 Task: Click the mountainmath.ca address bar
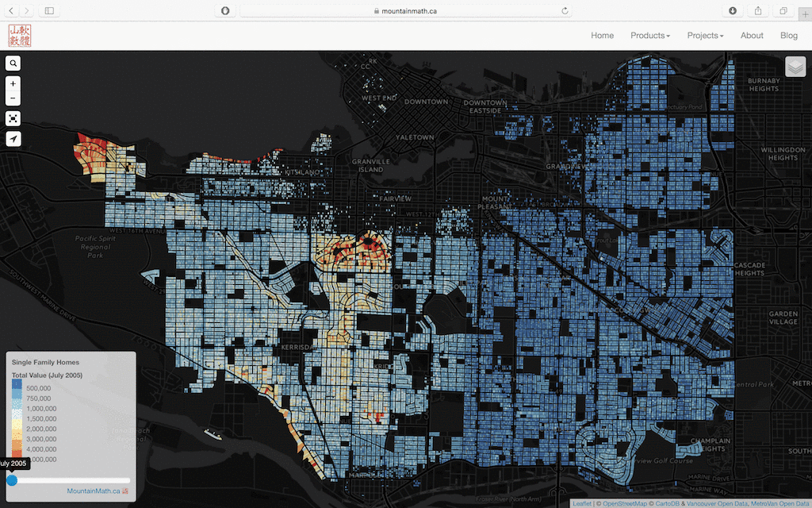click(x=405, y=10)
